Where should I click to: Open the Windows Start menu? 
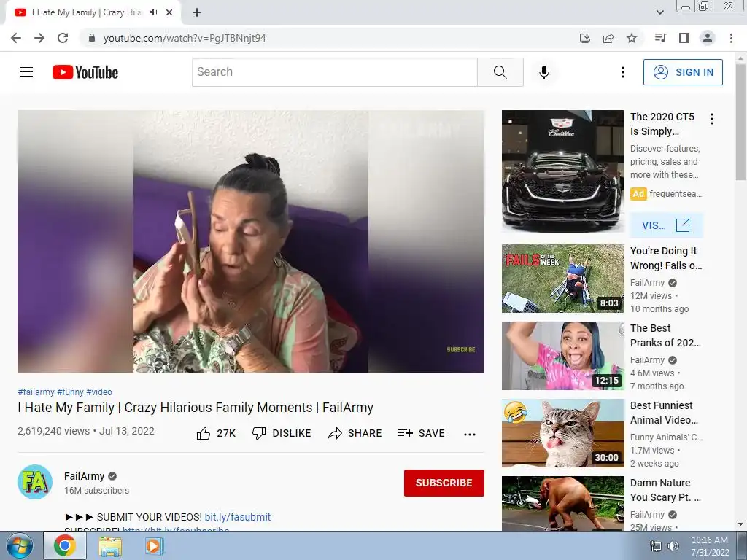click(19, 545)
